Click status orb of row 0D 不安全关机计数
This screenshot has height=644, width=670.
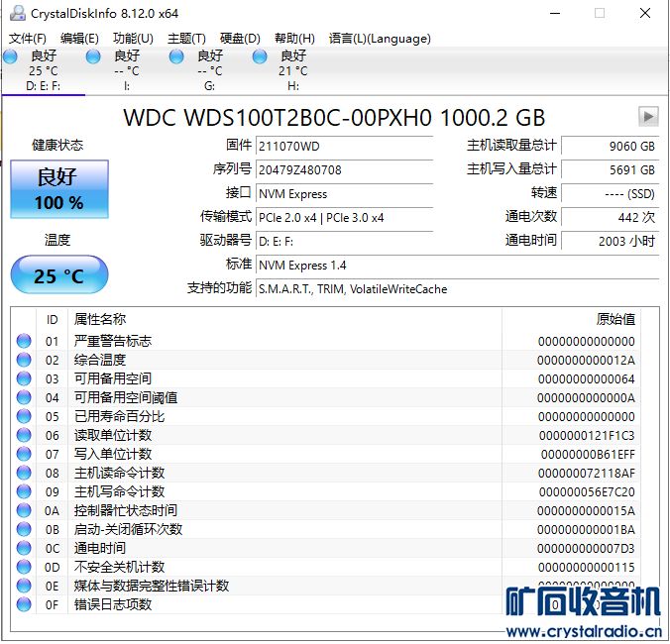pos(24,567)
